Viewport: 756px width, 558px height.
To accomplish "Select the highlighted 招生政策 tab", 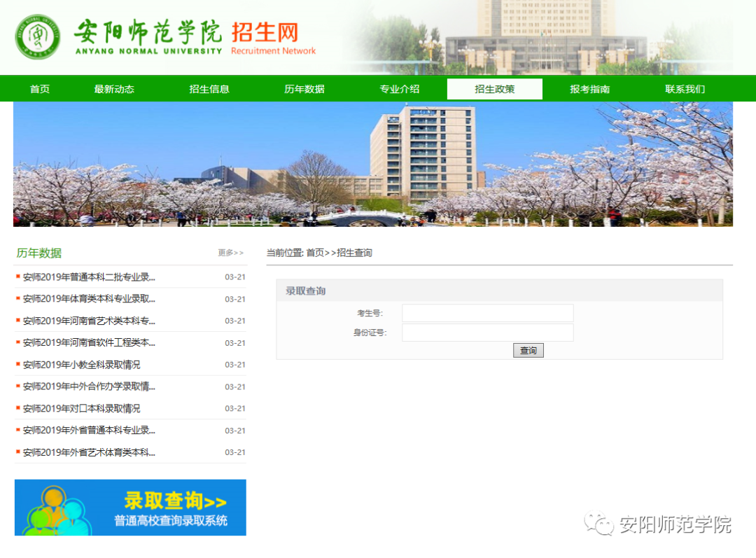I will (494, 88).
